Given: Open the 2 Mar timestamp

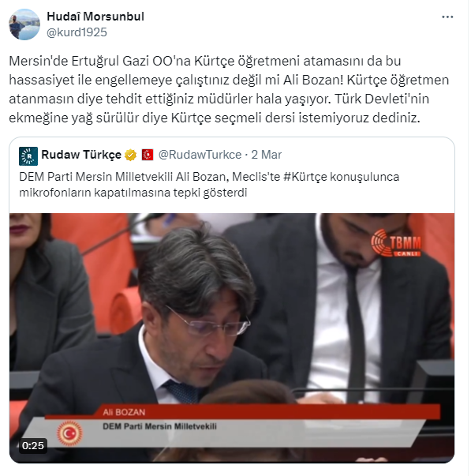Looking at the screenshot, I should coord(267,155).
